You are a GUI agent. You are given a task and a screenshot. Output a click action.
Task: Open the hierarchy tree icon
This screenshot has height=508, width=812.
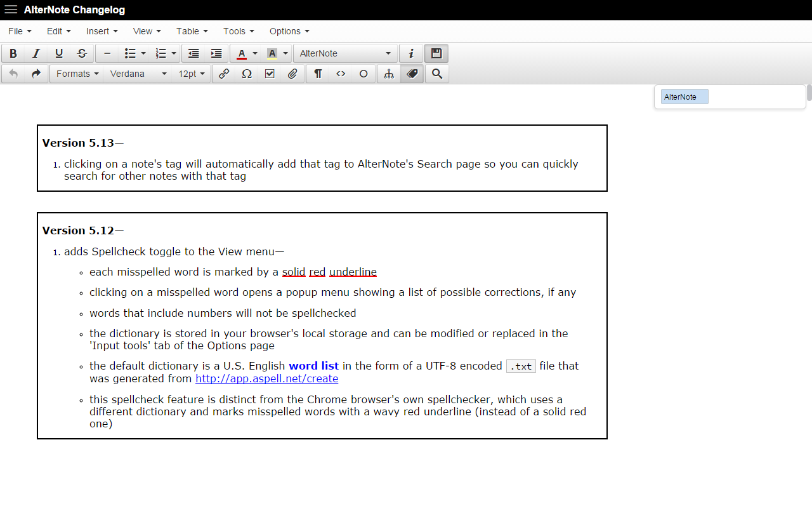pyautogui.click(x=389, y=74)
